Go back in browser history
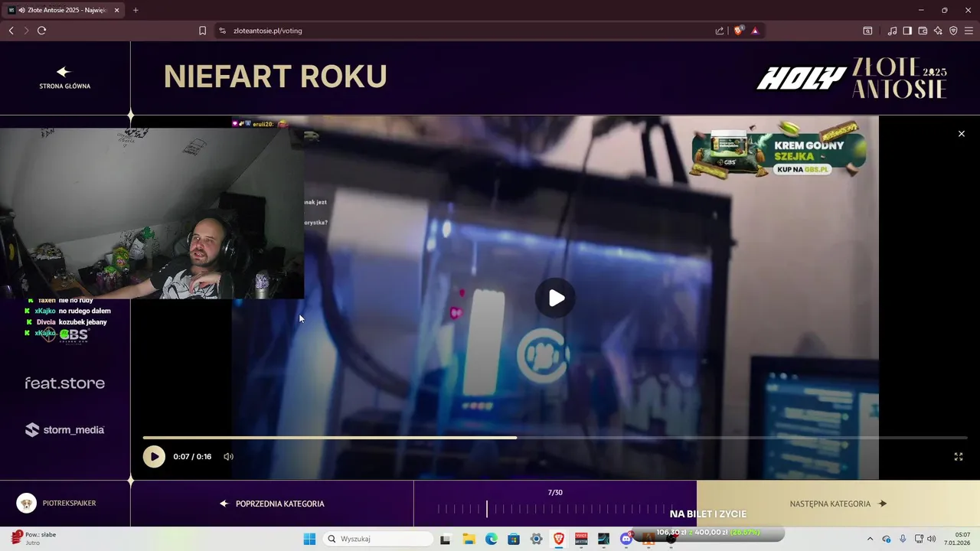 tap(11, 31)
